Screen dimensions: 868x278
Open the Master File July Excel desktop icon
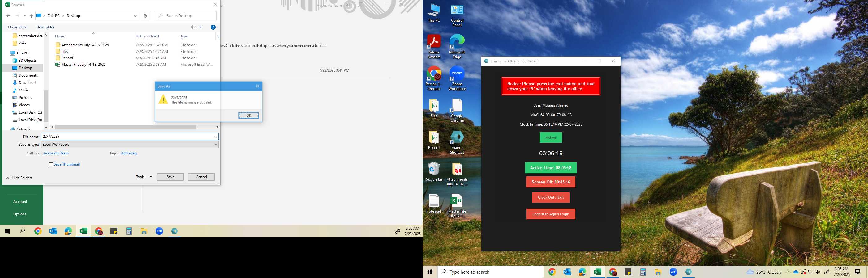point(457,206)
